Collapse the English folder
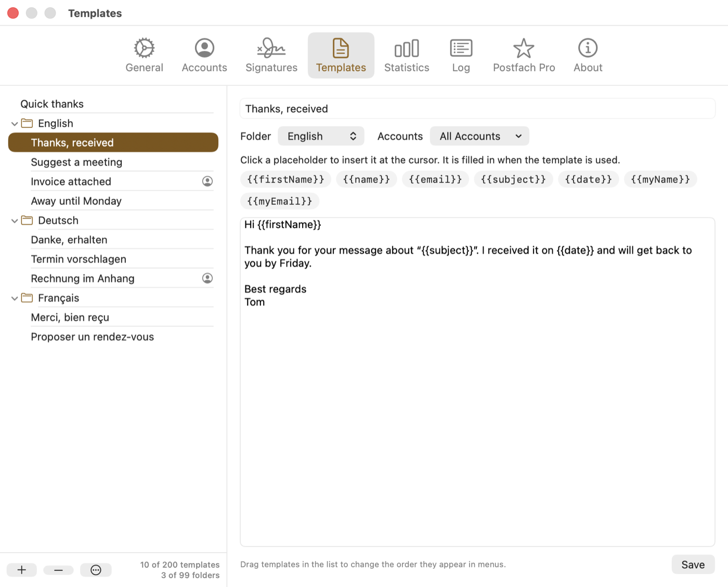Screen dimensions: 728x587 [15, 124]
